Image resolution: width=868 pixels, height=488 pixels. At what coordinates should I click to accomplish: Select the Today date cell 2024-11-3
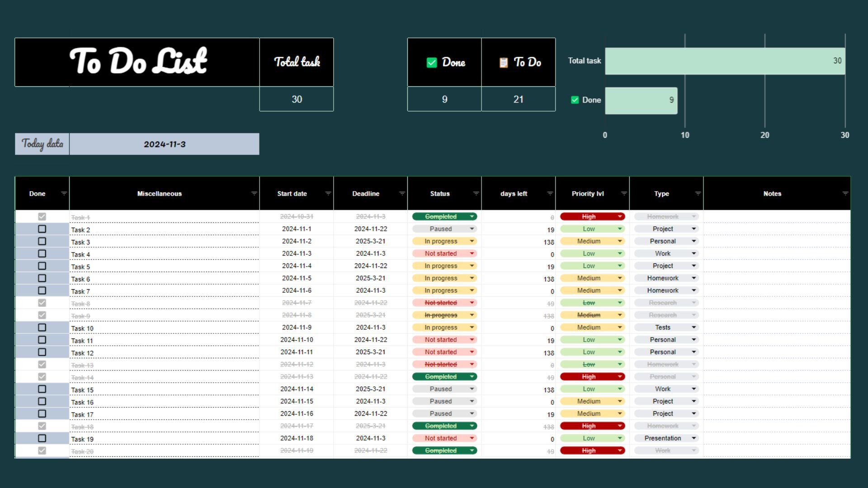[164, 144]
